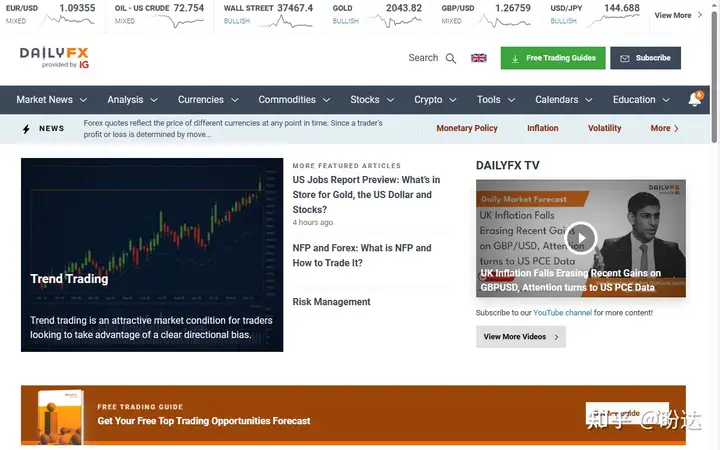This screenshot has height=450, width=720.
Task: Click the Free Trading Guides button
Action: (553, 58)
